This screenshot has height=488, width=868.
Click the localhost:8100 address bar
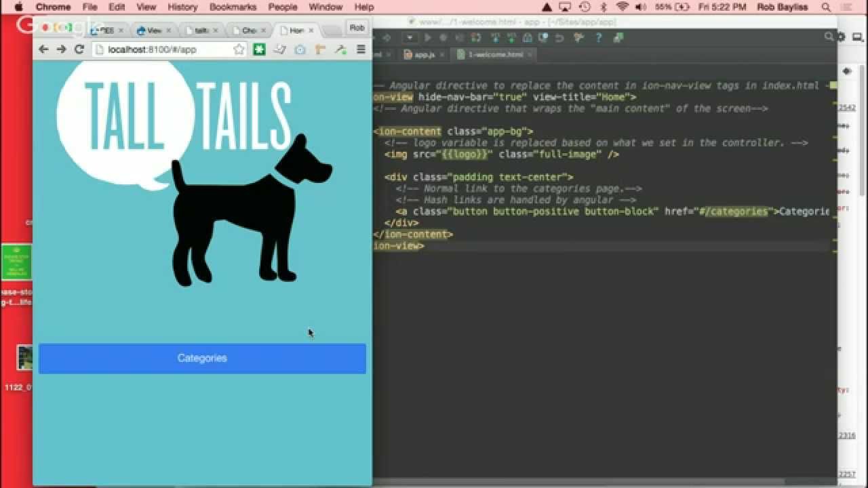[x=168, y=49]
